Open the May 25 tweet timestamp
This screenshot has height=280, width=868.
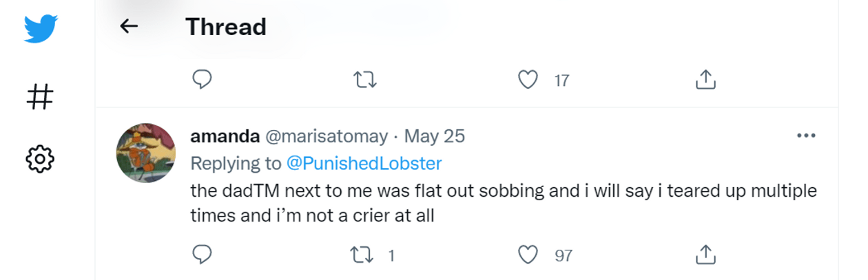pos(435,136)
